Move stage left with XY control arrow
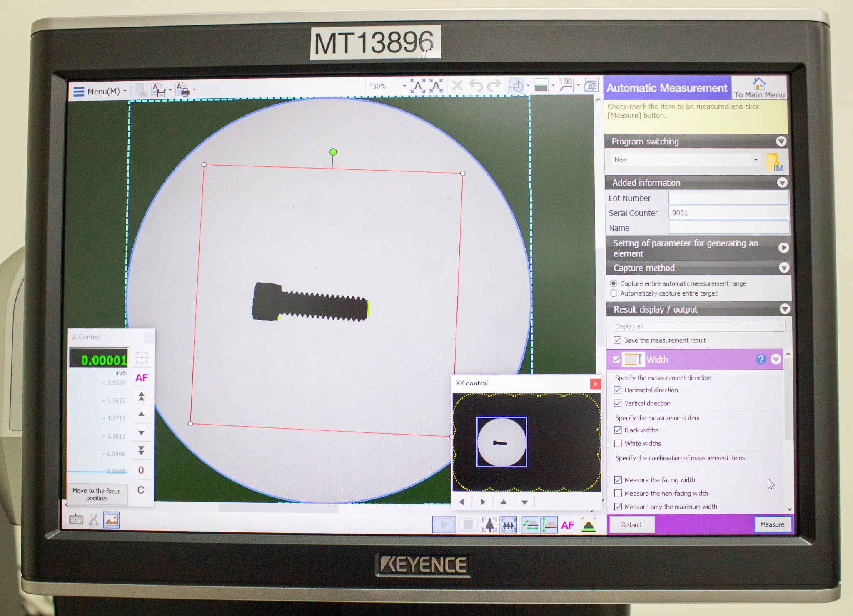 pyautogui.click(x=461, y=502)
